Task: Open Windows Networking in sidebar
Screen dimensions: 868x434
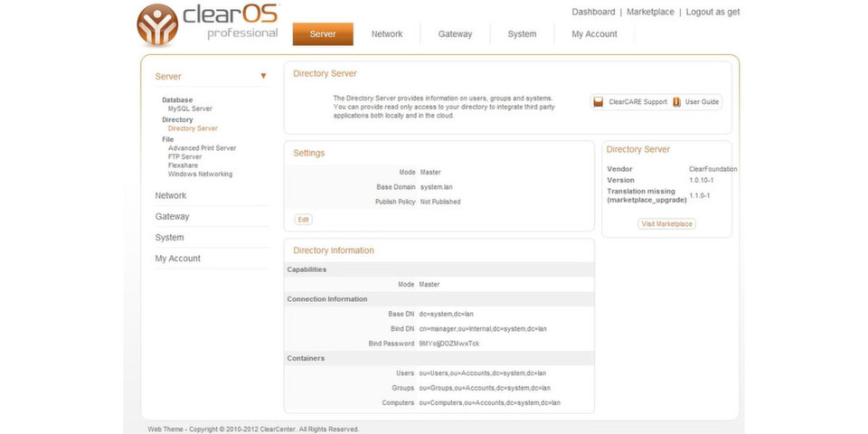Action: point(201,174)
